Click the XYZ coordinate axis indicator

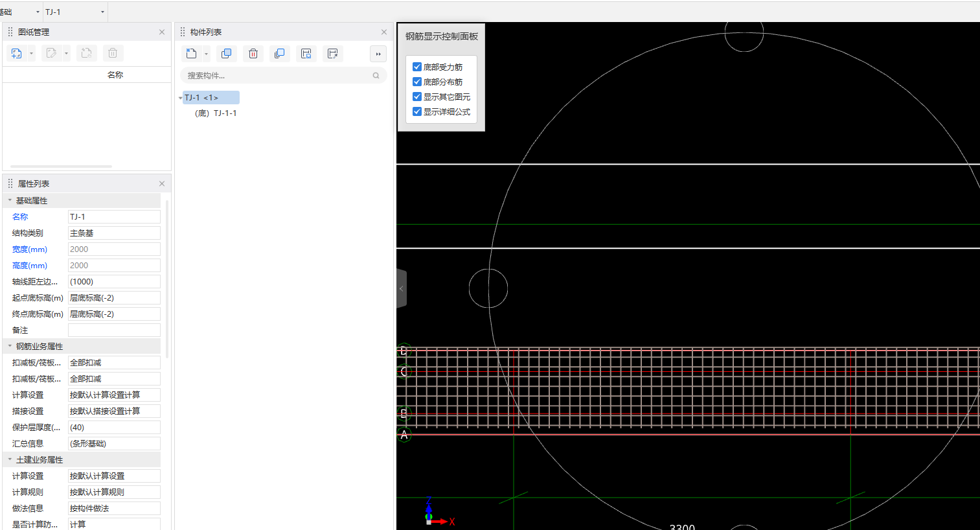(439, 512)
